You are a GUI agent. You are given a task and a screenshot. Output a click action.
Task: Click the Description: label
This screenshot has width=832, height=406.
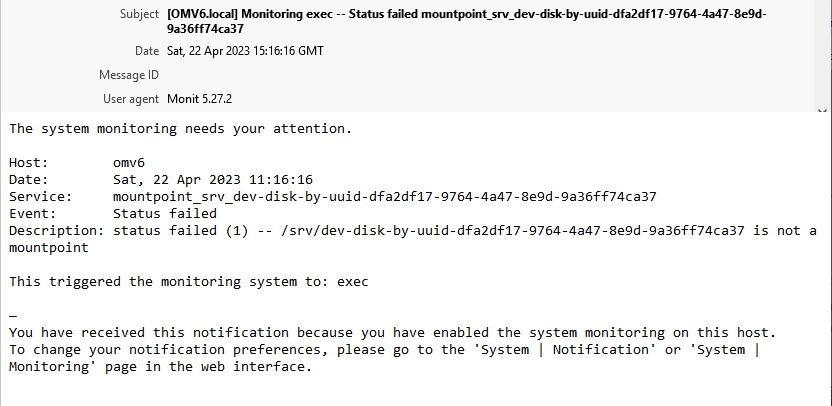(56, 230)
